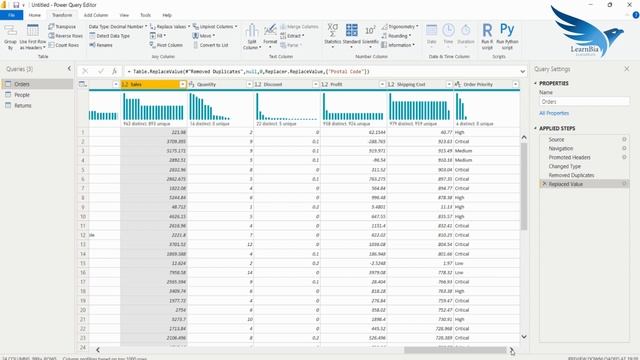Expand the formula bar
The height and width of the screenshot is (360, 640).
(523, 71)
